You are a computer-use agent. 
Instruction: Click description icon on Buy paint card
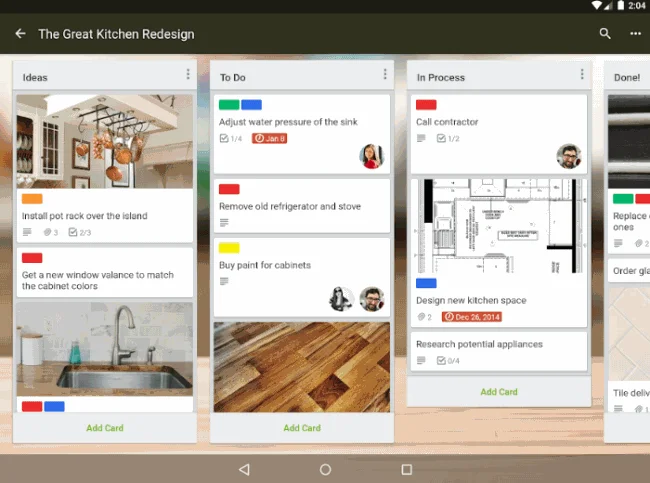(x=224, y=282)
